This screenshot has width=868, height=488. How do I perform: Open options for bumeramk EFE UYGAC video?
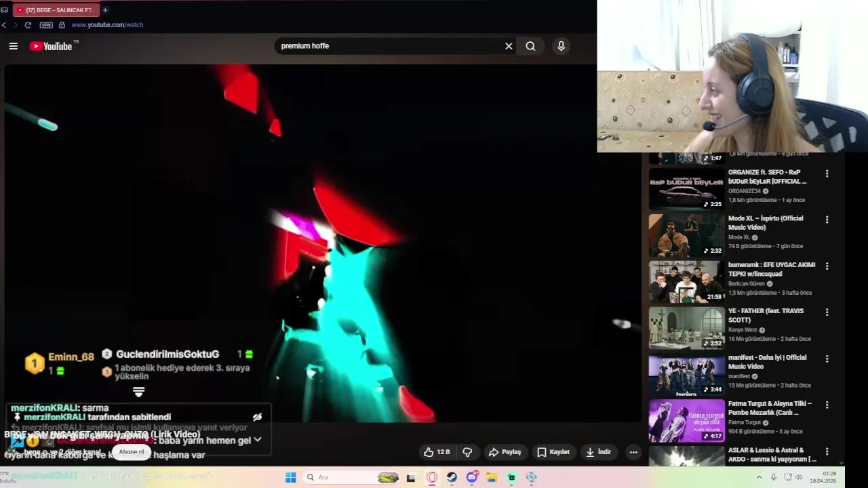point(827,266)
